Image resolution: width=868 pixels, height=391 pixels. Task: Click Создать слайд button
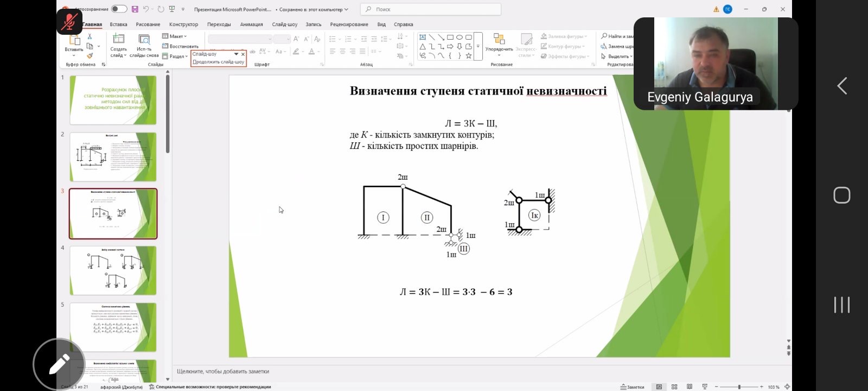(118, 46)
